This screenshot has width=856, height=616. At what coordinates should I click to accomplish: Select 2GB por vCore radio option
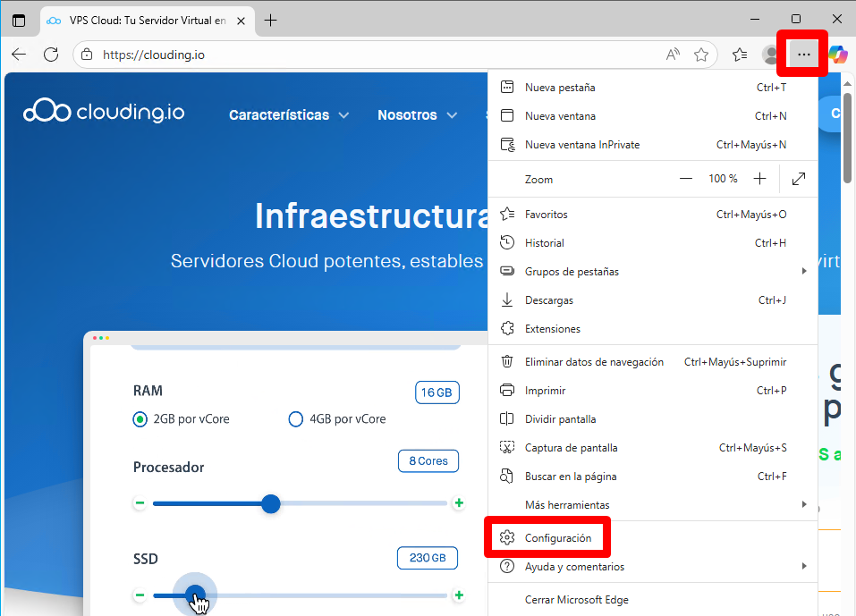(x=140, y=419)
